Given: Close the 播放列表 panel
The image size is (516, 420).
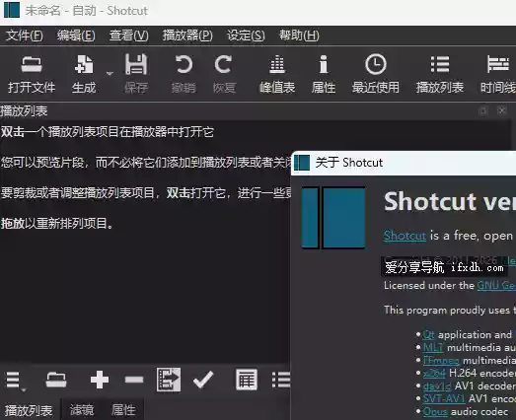Looking at the screenshot, I should 502,110.
